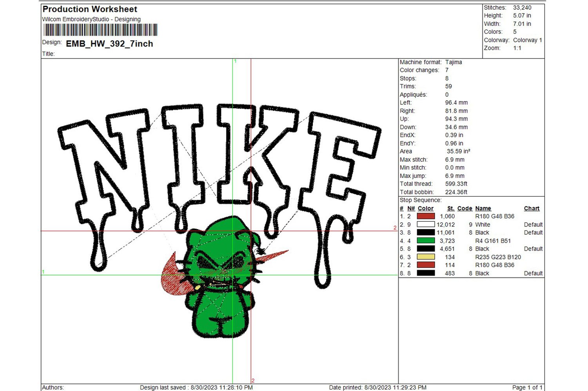Screen dimensions: 588x391
Task: Select the black swatch in the 483-stitch row
Action: tap(426, 273)
